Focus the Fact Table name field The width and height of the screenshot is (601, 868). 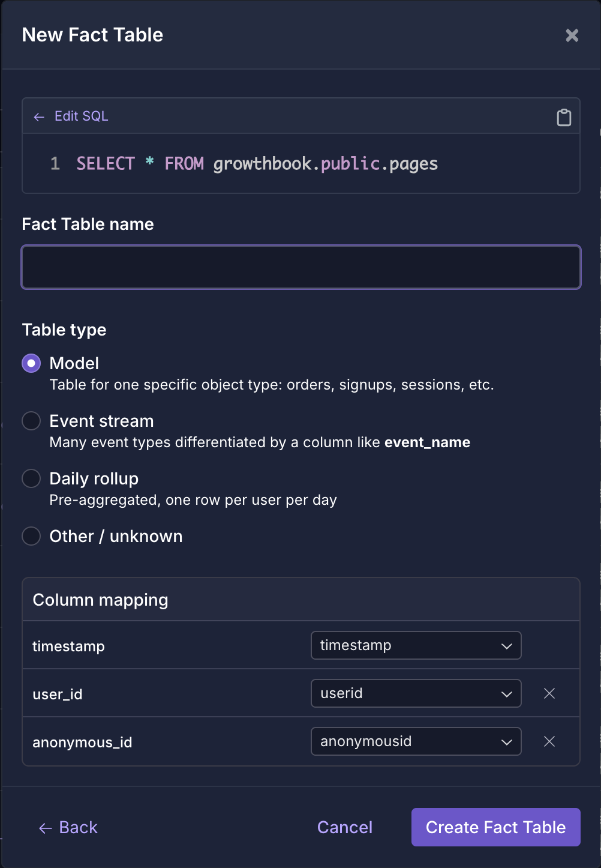[x=301, y=267]
